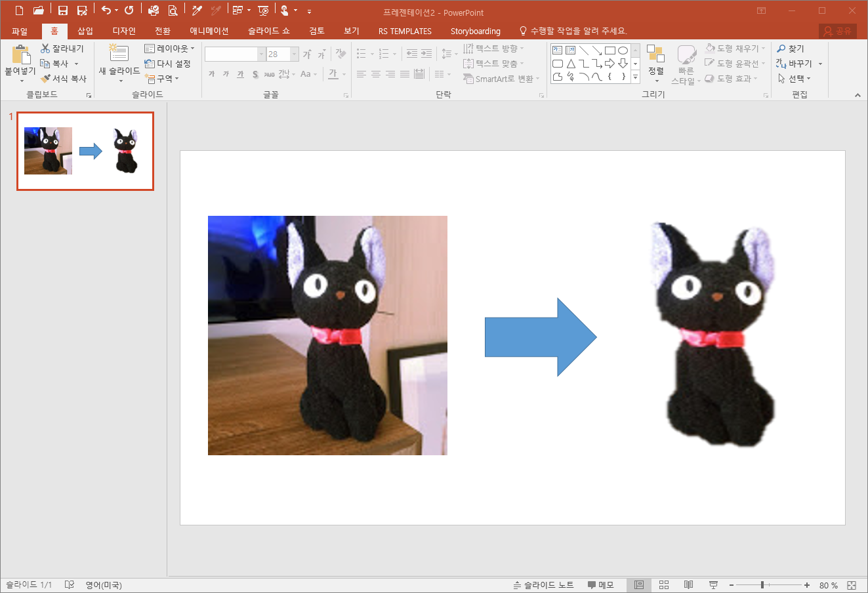
Task: Open the Select (선택) dropdown
Action: click(x=795, y=79)
